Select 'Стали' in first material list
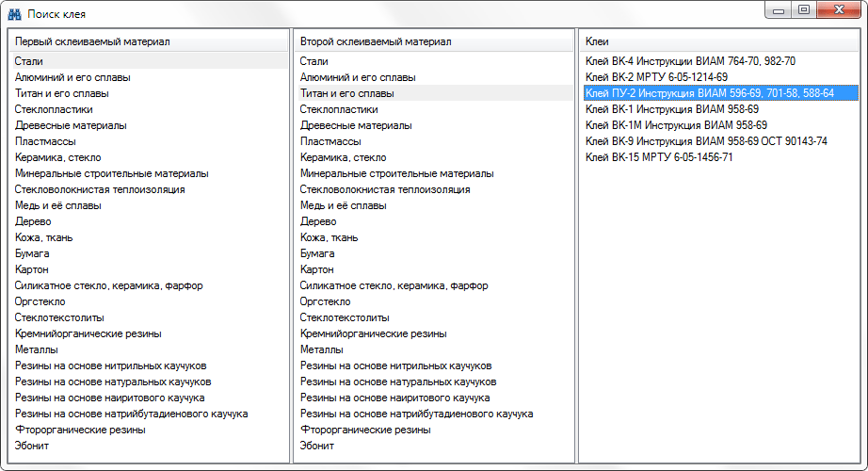 coord(29,61)
